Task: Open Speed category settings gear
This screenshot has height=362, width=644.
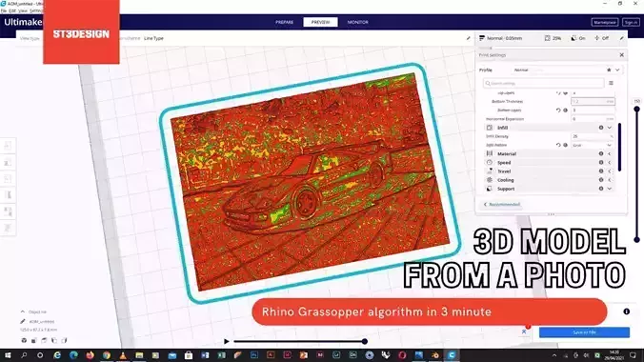Action: [601, 163]
